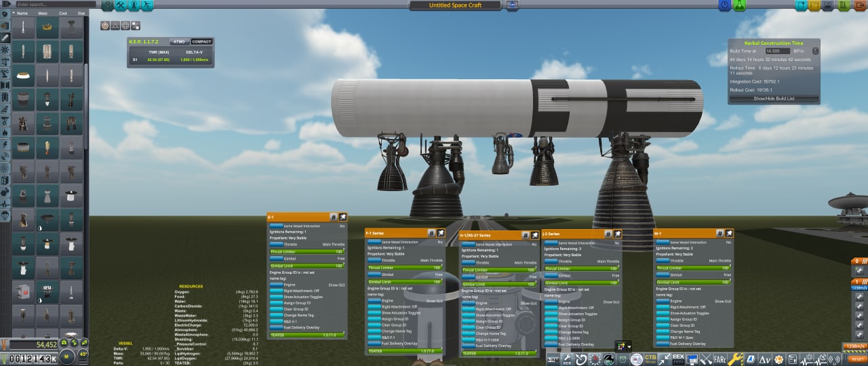This screenshot has height=366, width=868.
Task: Click the padlock toolbar icon
Action: (637, 360)
